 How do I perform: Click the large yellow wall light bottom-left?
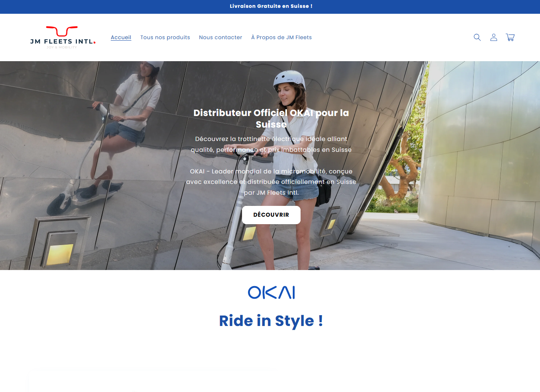click(x=60, y=253)
